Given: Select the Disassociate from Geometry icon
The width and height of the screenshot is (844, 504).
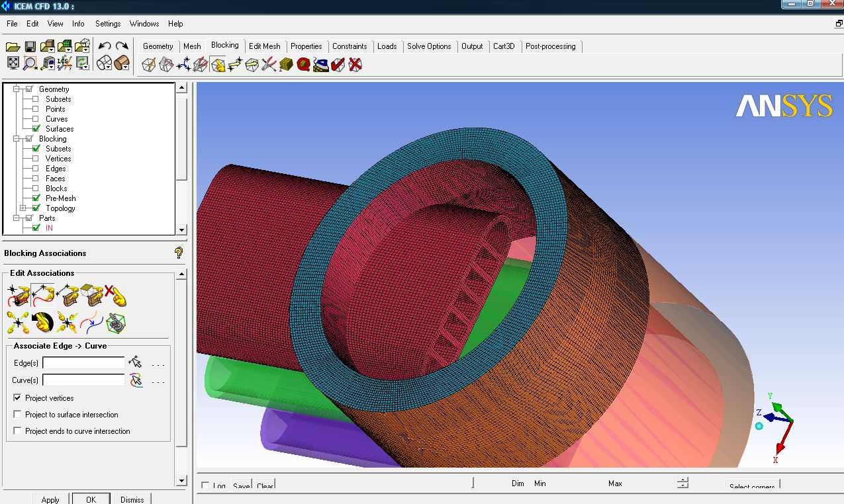Looking at the screenshot, I should click(115, 296).
